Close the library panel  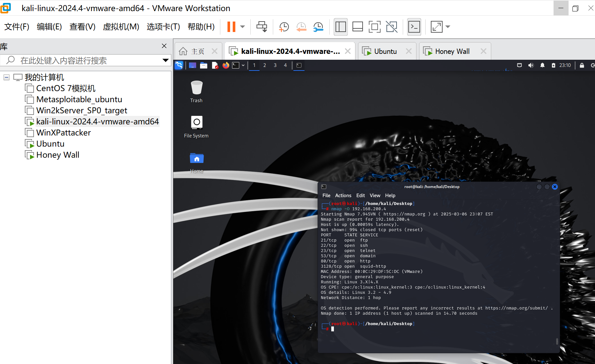(x=164, y=46)
